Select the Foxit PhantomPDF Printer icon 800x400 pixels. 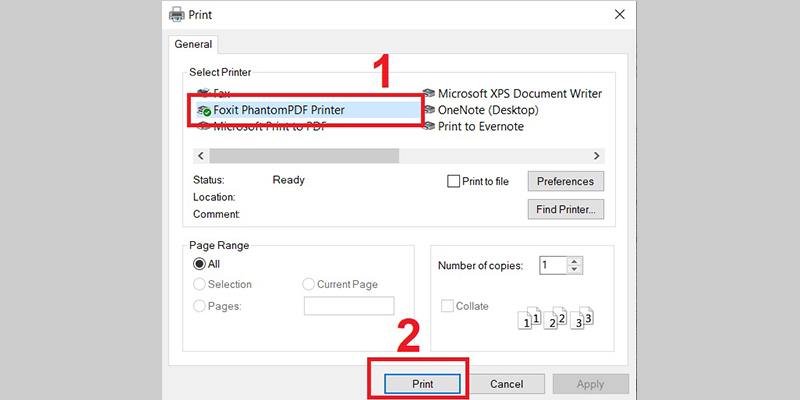point(204,110)
